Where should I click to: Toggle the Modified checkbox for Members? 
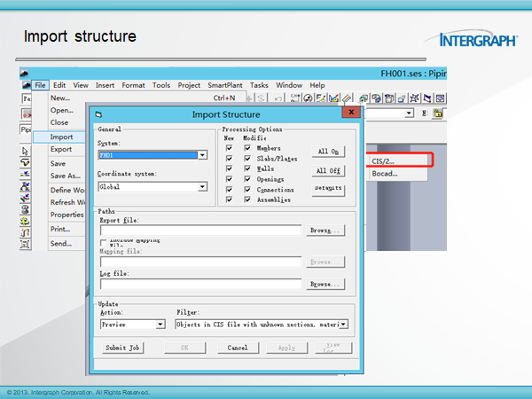tap(247, 148)
